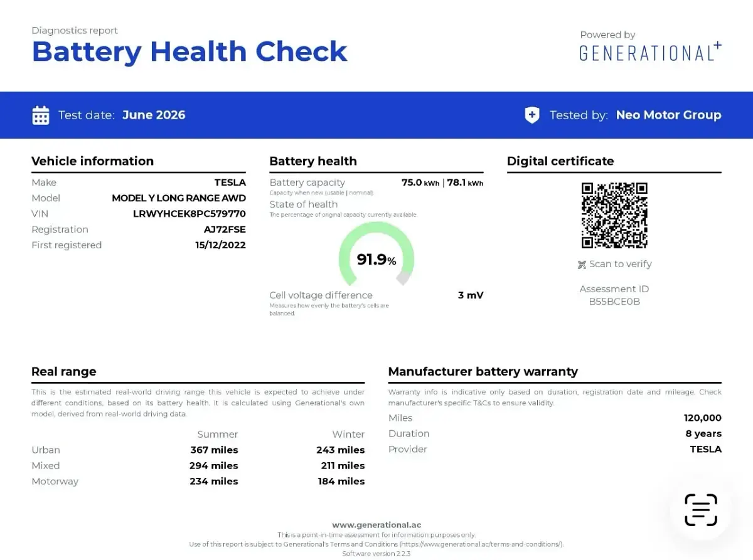
Task: Click the warranty duration 8 years
Action: [703, 433]
